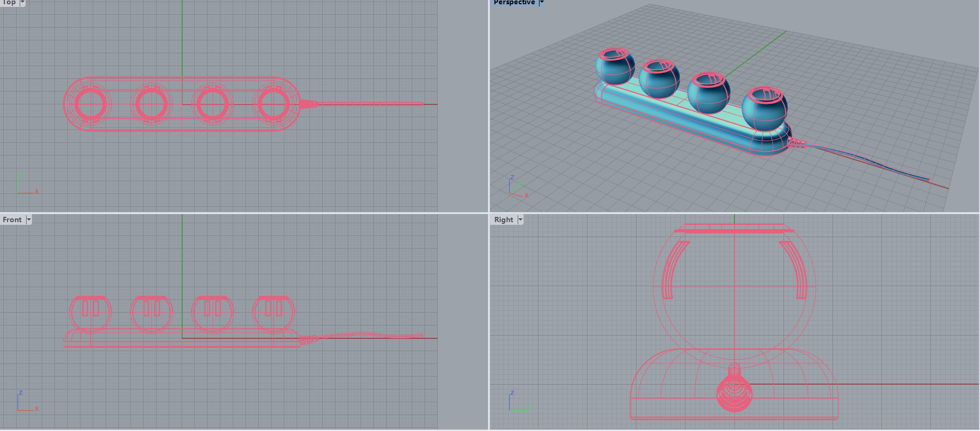Viewport: 980px width, 431px height.
Task: Activate the Front viewport title
Action: pyautogui.click(x=12, y=219)
